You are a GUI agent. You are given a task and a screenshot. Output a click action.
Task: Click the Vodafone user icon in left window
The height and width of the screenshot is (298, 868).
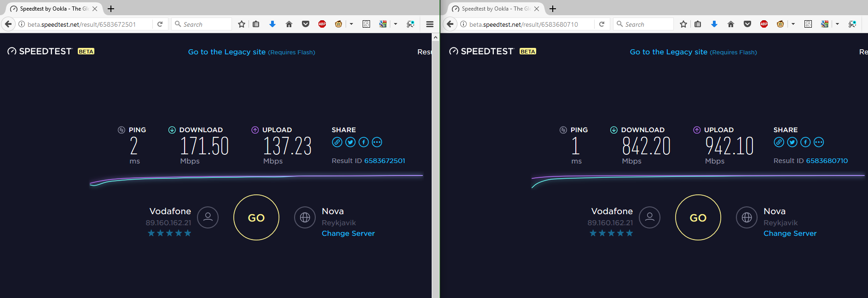coord(208,217)
